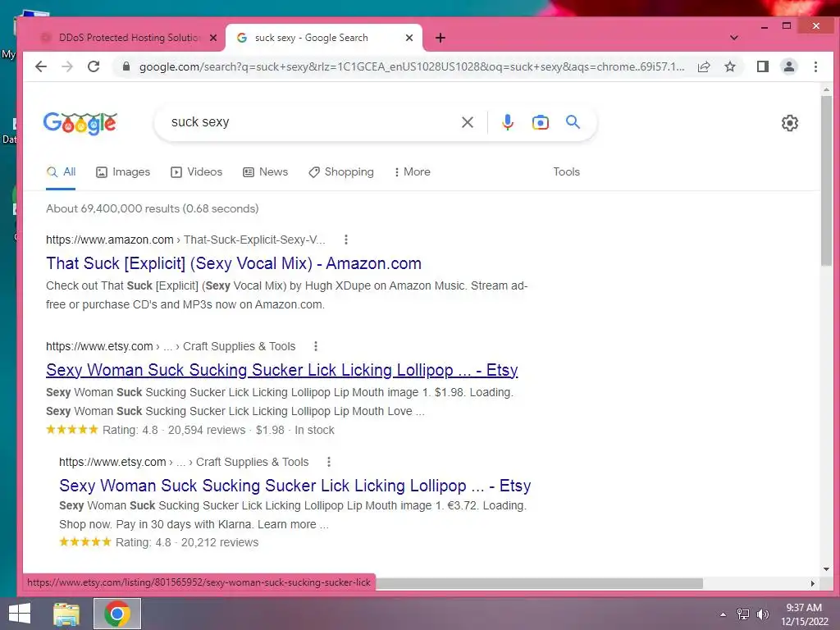Open That Suck Amazon.com result link
This screenshot has height=630, width=840.
coord(234,263)
